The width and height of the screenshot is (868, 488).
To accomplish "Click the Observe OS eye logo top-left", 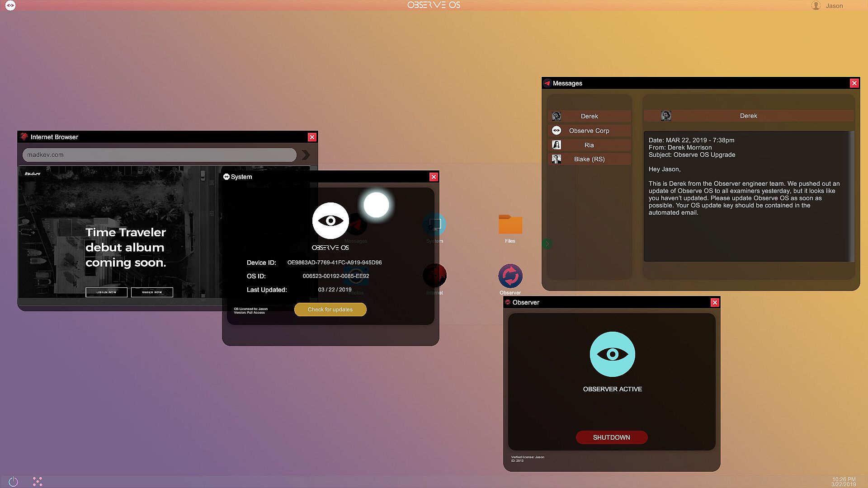I will pos(10,5).
